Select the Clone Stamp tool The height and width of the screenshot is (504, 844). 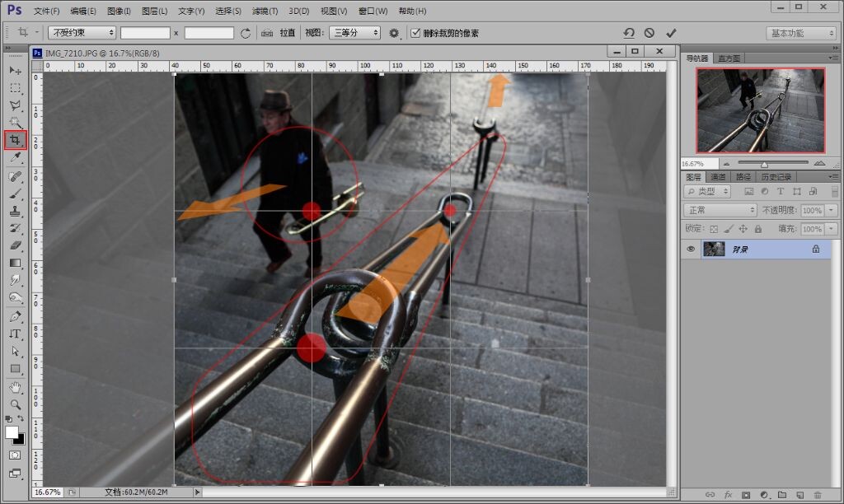[x=15, y=211]
